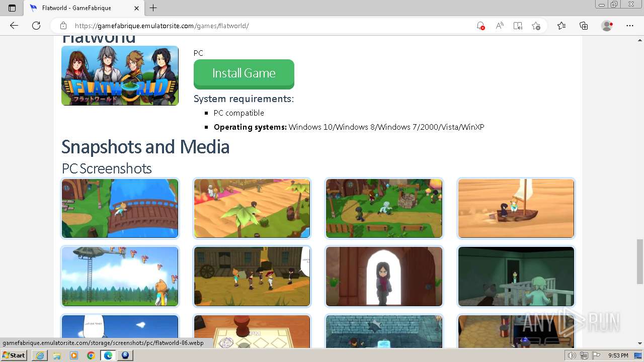644x362 pixels.
Task: Open the tab actions menu icon
Action: [x=12, y=8]
